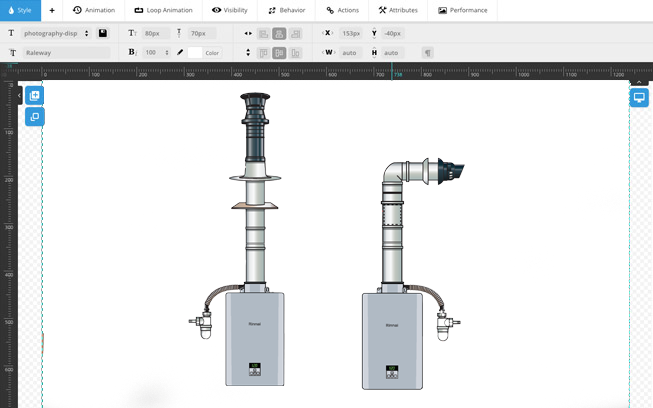
Task: Open the Raleway font family selector
Action: coord(66,52)
